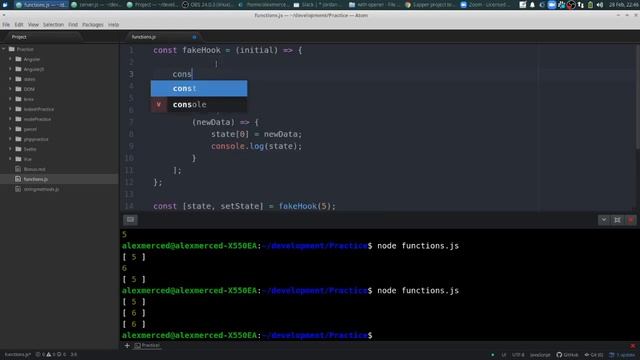Open the Packages menu

click(93, 25)
